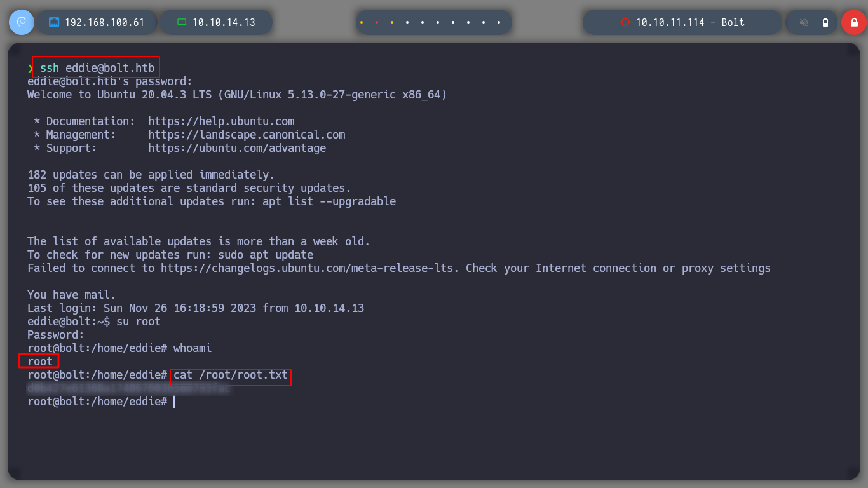Click the battery status icon
The width and height of the screenshot is (868, 488).
tap(825, 22)
